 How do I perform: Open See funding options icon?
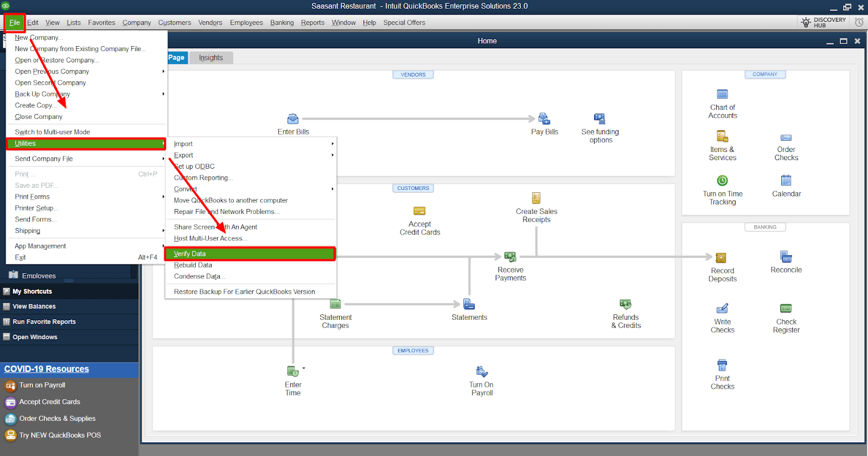(x=599, y=119)
